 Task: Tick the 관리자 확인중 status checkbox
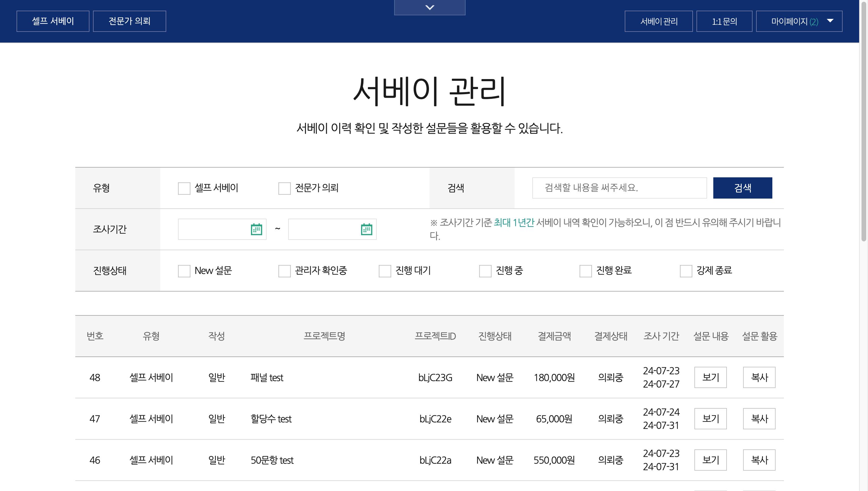point(284,271)
